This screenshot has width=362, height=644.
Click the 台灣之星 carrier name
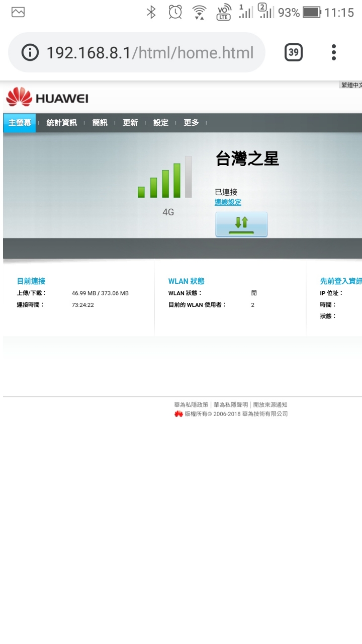click(x=247, y=158)
